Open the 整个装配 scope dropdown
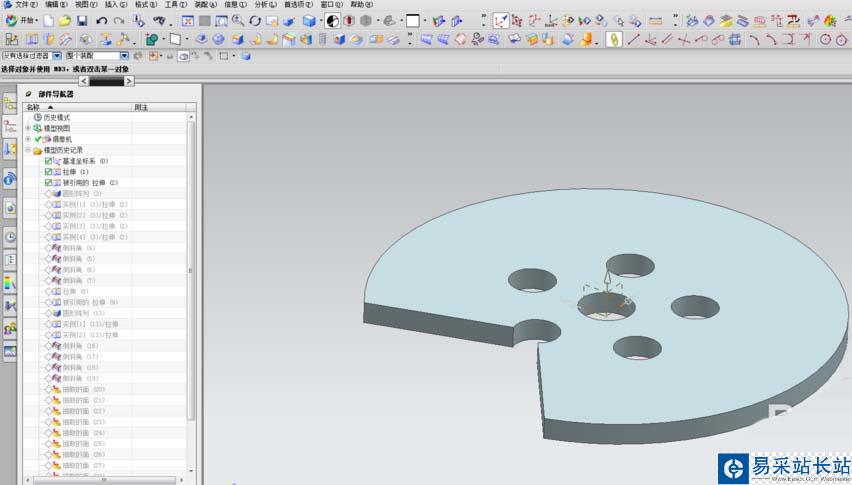The width and height of the screenshot is (852, 485). coord(124,56)
